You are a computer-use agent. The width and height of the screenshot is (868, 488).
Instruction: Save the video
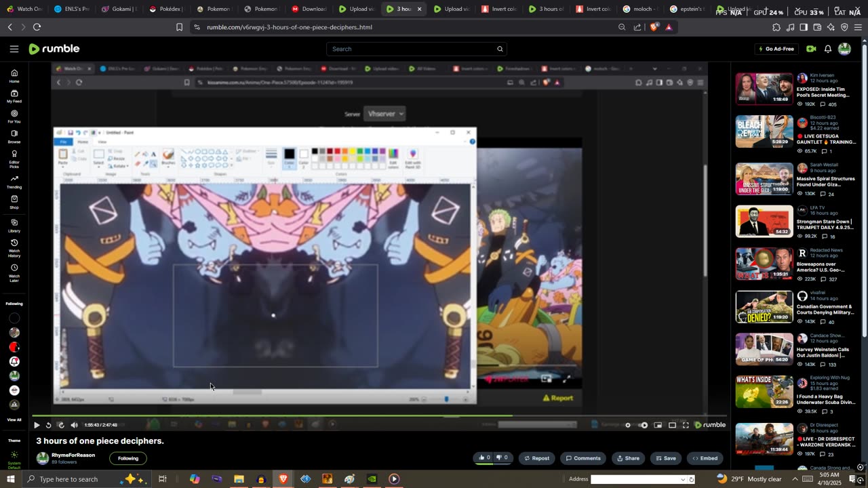click(665, 458)
